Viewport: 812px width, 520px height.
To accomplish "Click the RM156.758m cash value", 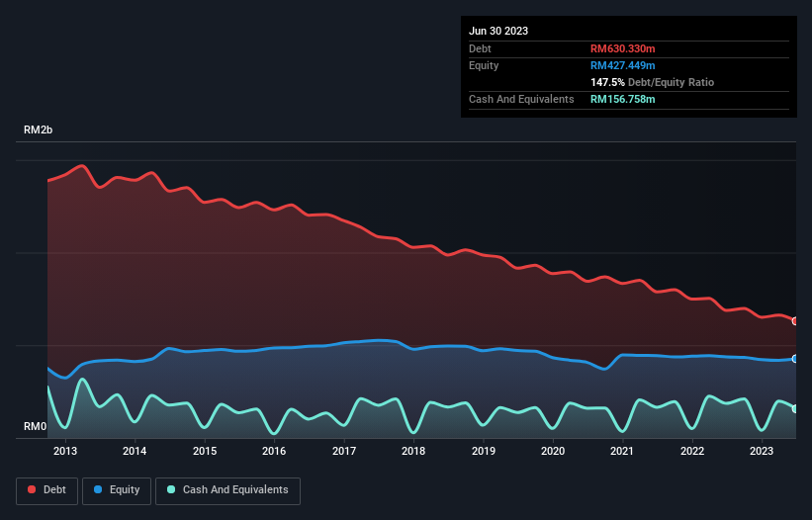I will (x=622, y=99).
